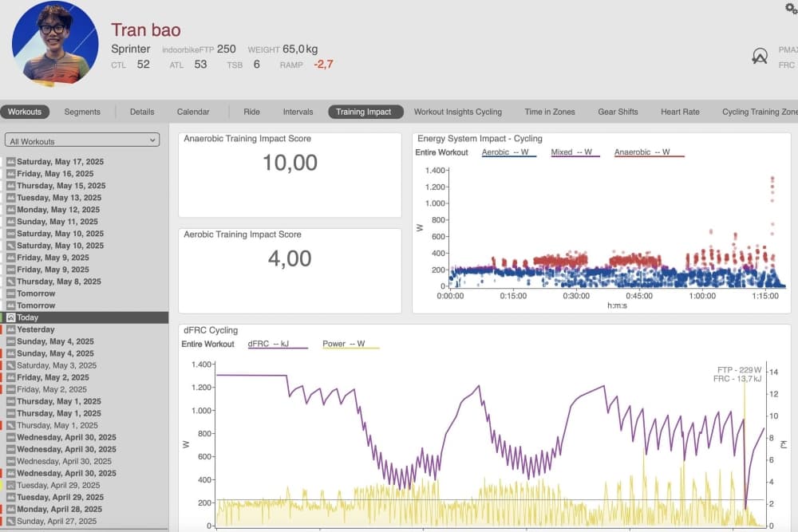
Task: Click the icon beside Saturday, May 3, 2025
Action: (x=10, y=365)
